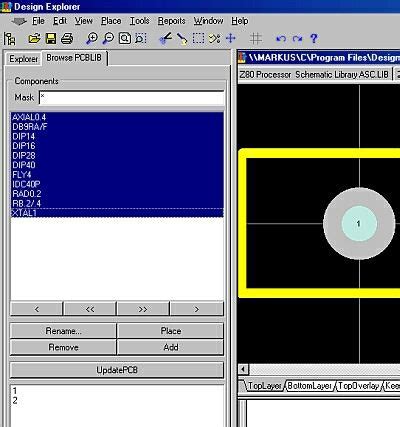The width and height of the screenshot is (400, 427).
Task: Select the place track line tool
Action: [182, 39]
